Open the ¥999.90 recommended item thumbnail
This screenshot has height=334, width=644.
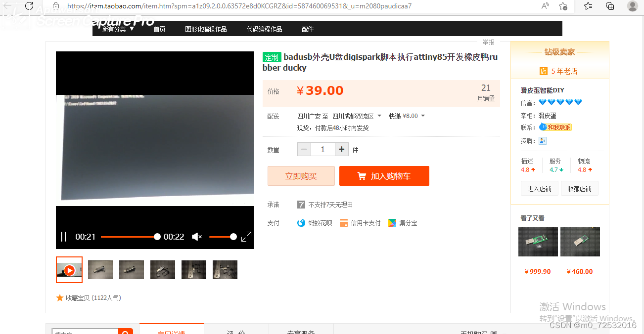click(x=538, y=242)
